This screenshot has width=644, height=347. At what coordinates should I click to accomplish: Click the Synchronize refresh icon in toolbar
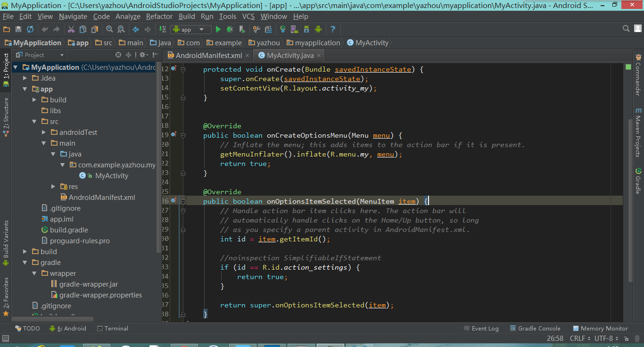pos(30,29)
